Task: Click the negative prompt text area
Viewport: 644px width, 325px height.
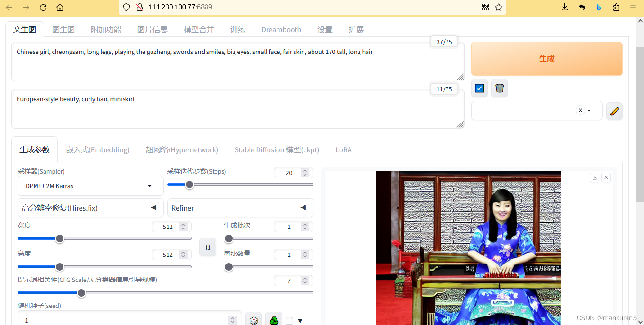Action: [238, 109]
